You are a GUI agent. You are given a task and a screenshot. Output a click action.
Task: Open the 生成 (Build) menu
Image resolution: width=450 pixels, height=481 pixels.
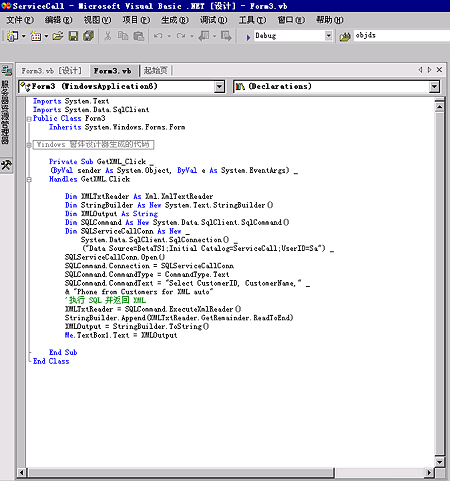click(175, 20)
